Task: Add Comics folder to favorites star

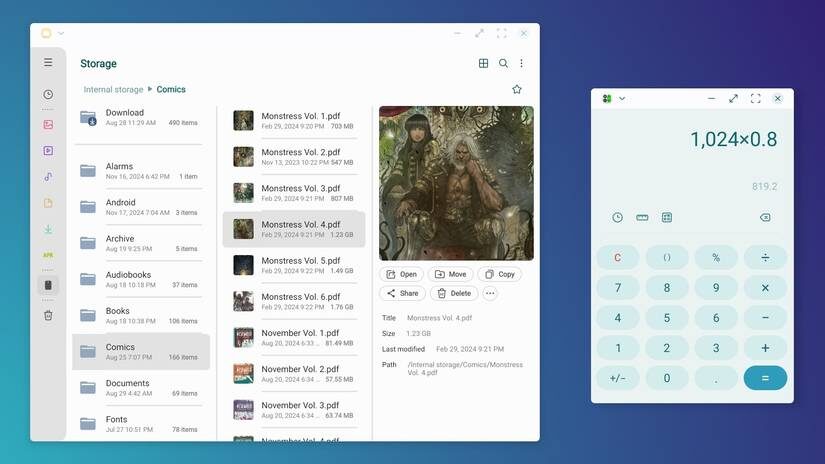Action: pyautogui.click(x=517, y=89)
